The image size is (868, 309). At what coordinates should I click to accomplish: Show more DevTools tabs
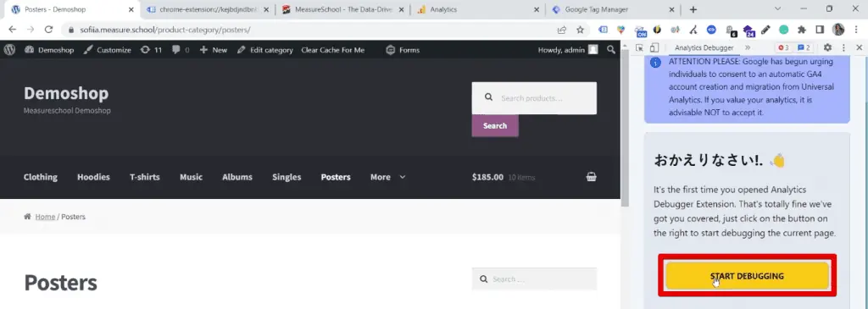tap(748, 48)
